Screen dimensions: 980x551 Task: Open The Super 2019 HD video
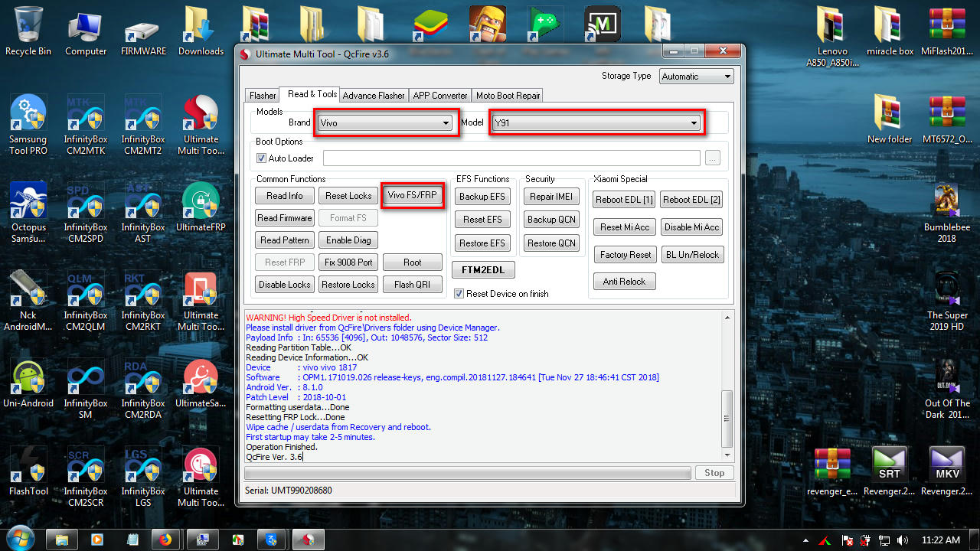[947, 301]
